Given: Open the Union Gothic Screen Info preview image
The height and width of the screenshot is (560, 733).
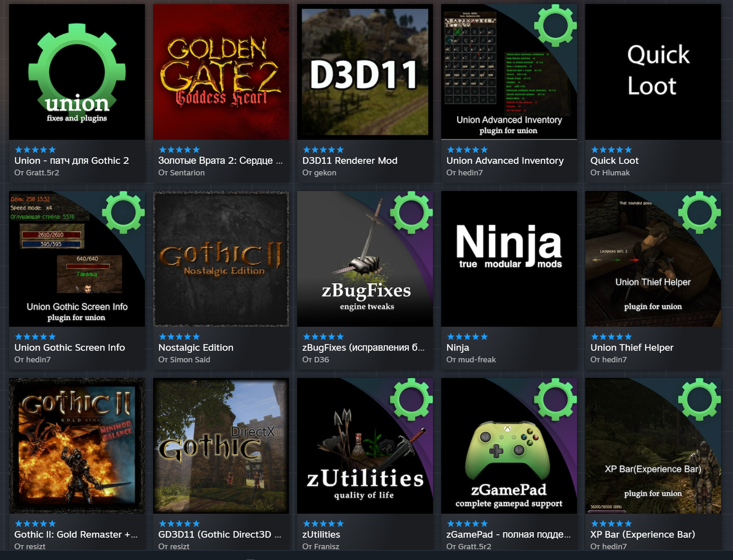Looking at the screenshot, I should point(77,259).
